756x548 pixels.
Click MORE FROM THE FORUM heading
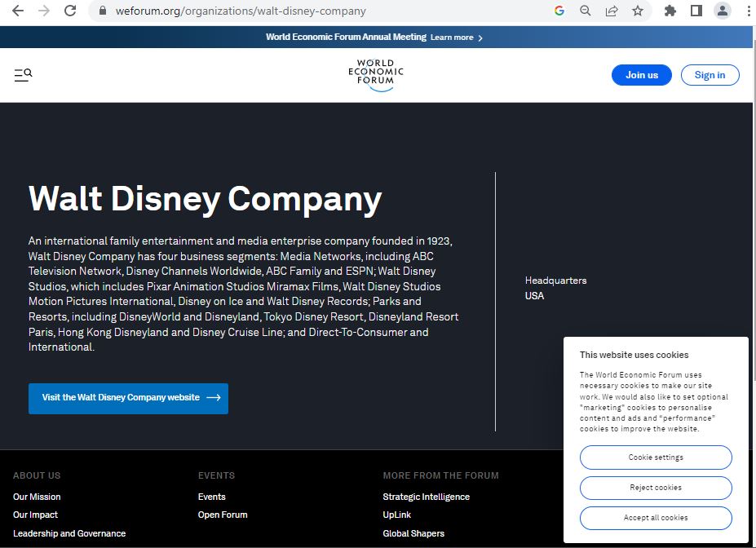coord(440,475)
